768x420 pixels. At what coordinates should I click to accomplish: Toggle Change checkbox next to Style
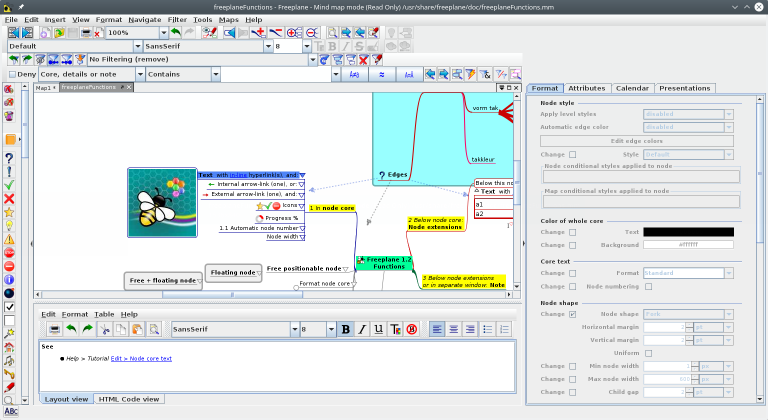[x=573, y=154]
